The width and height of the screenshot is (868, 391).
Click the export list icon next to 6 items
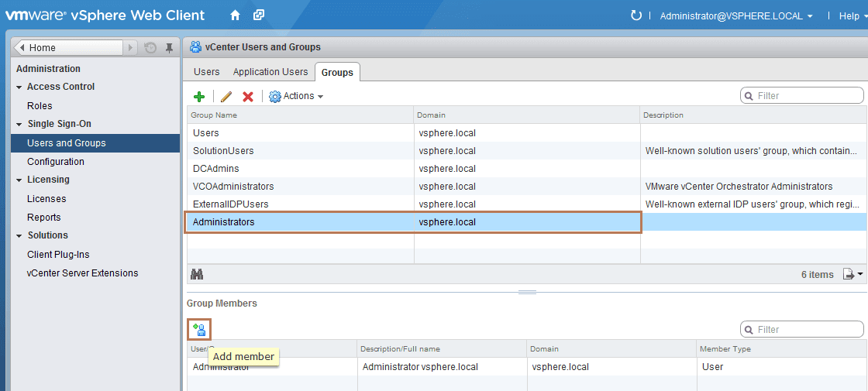[x=848, y=274]
